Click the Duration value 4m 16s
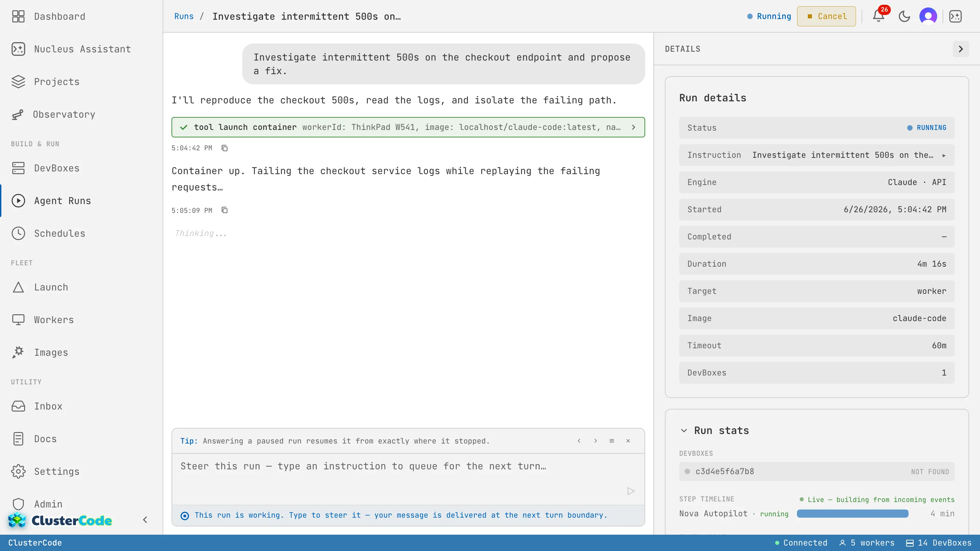The width and height of the screenshot is (980, 551). 932,264
